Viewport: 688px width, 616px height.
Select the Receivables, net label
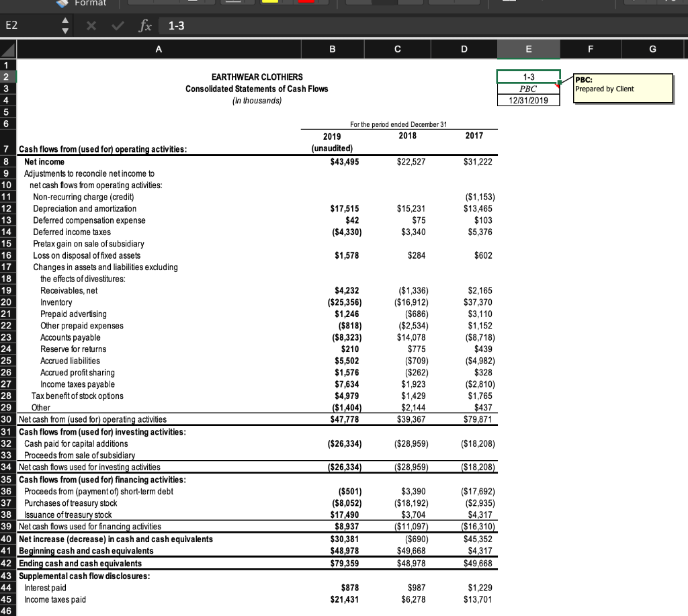pos(69,290)
